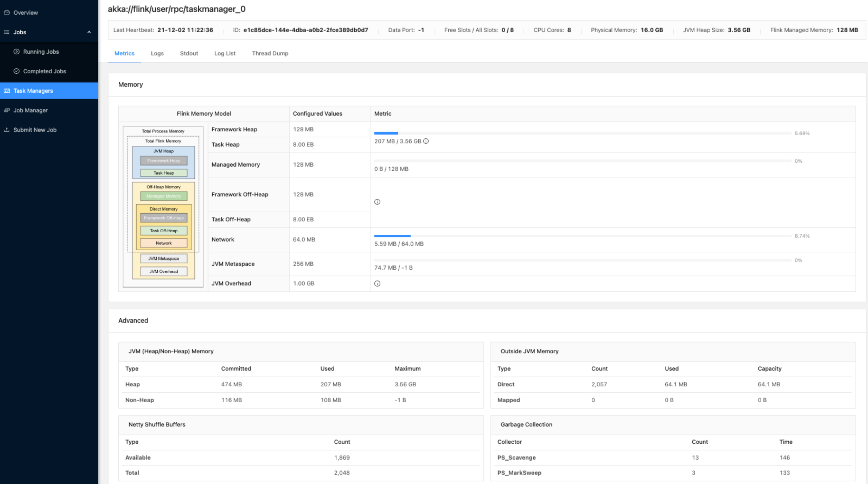The width and height of the screenshot is (868, 484).
Task: Switch to the Logs tab
Action: coord(157,53)
